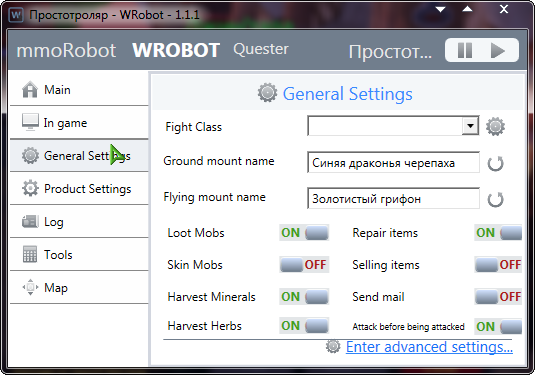Viewport: 535px width, 375px height.
Task: Turn on Selling items toggle
Action: (498, 264)
